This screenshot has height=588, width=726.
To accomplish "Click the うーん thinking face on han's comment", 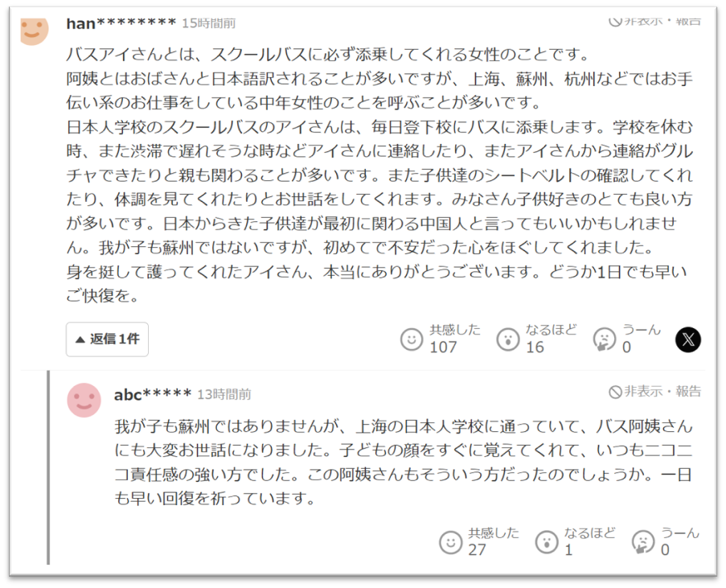I will pyautogui.click(x=605, y=339).
